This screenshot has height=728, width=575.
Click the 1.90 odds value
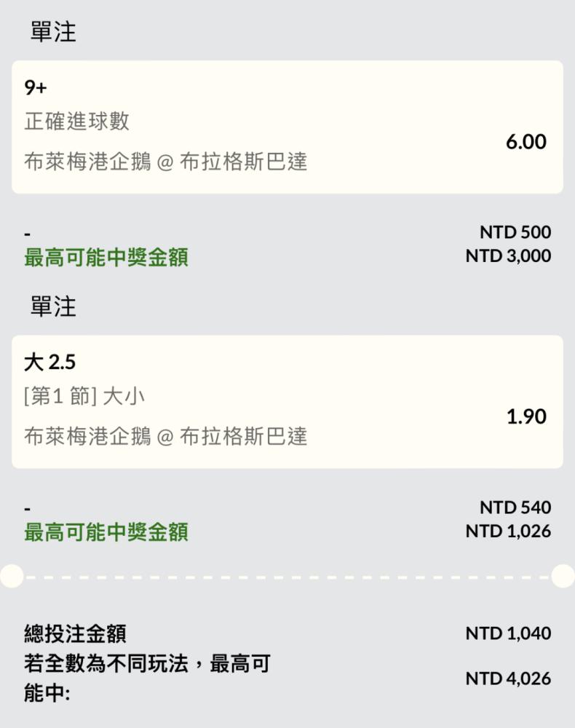point(526,416)
